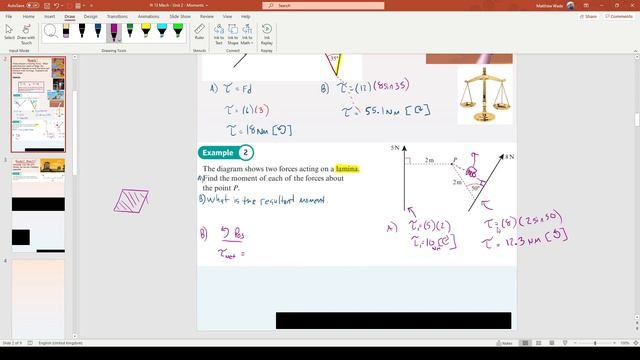This screenshot has width=640, height=360.
Task: Switch to the Home tab
Action: [29, 16]
